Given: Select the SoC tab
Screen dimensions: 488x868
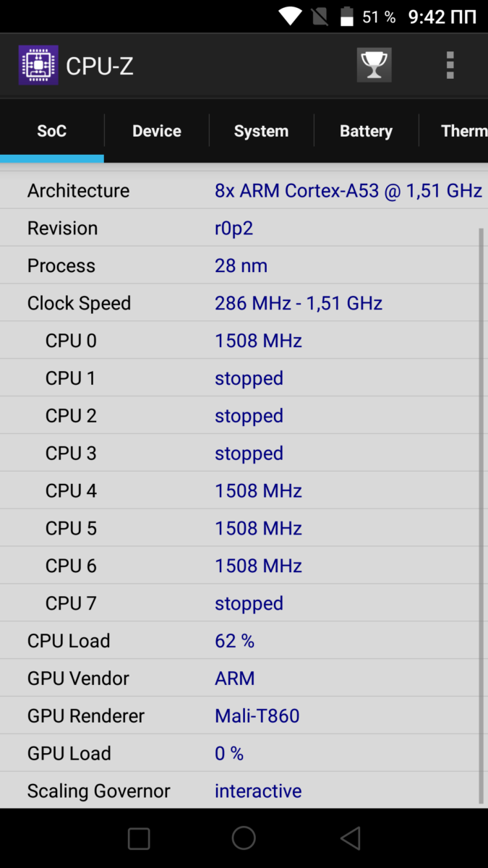Looking at the screenshot, I should click(x=52, y=131).
